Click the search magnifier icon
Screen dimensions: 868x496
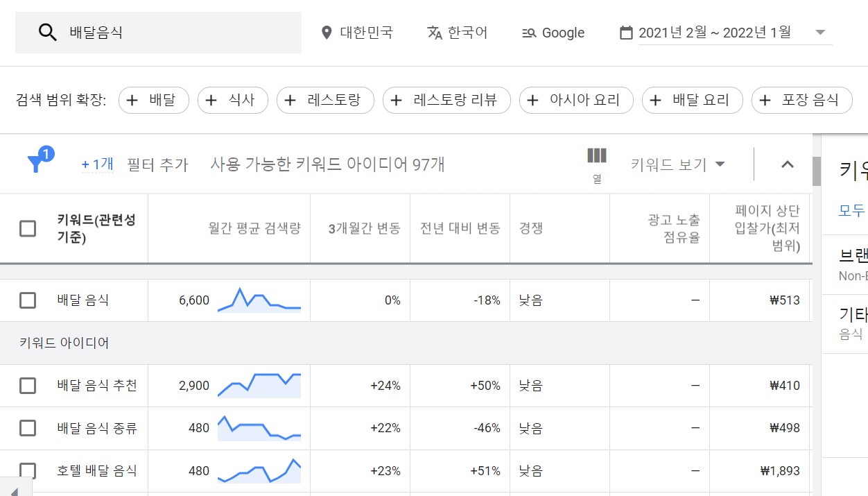[46, 31]
